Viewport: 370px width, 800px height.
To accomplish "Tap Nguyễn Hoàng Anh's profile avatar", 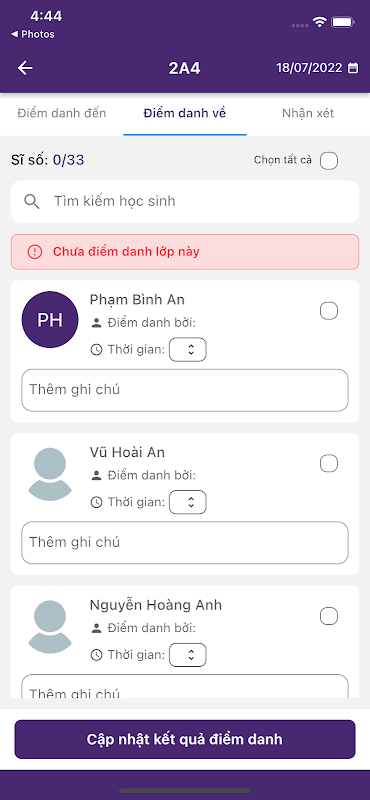I will click(50, 627).
